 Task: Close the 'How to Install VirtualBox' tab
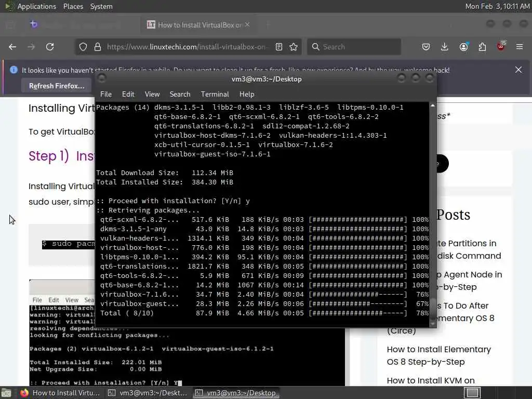click(247, 24)
